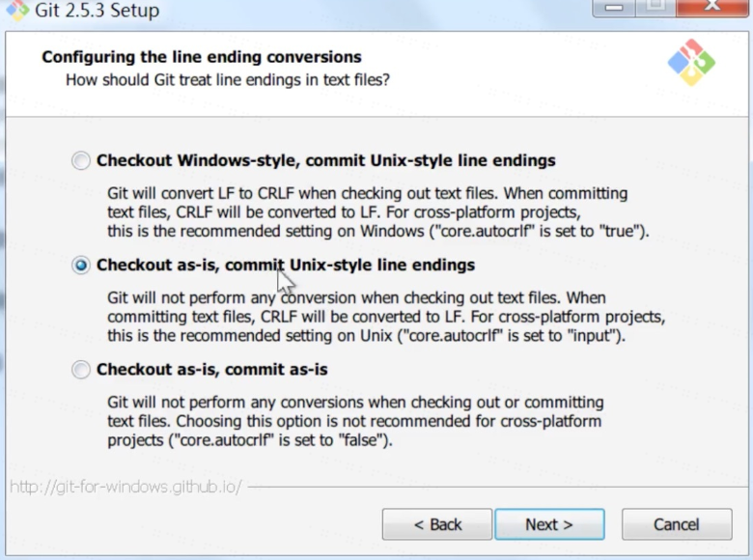Click the Git icon in title bar
This screenshot has width=753, height=560.
pyautogui.click(x=16, y=10)
